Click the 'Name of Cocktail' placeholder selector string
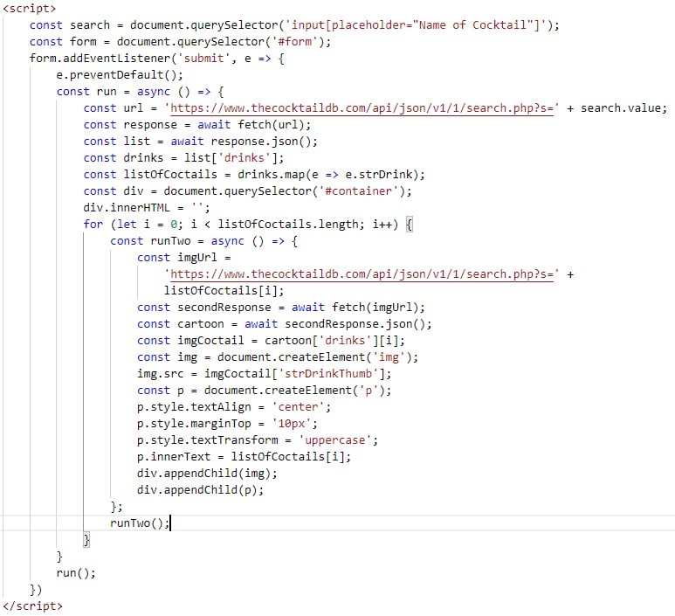 coord(416,25)
